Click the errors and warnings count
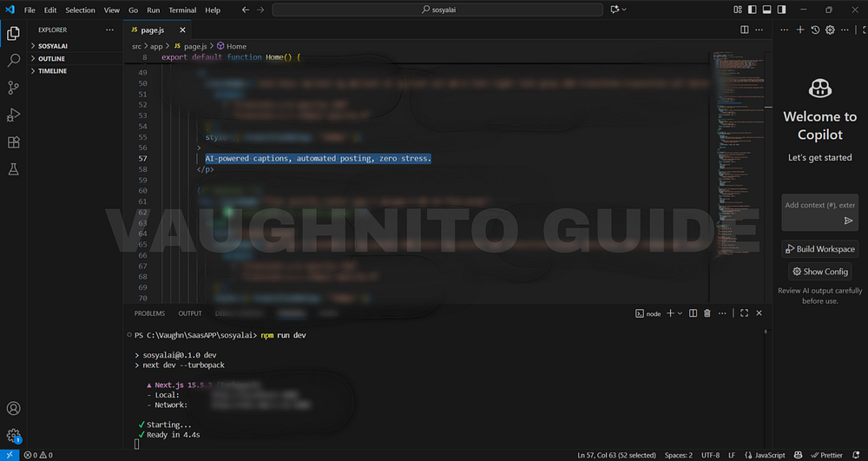This screenshot has width=868, height=461. [x=38, y=455]
